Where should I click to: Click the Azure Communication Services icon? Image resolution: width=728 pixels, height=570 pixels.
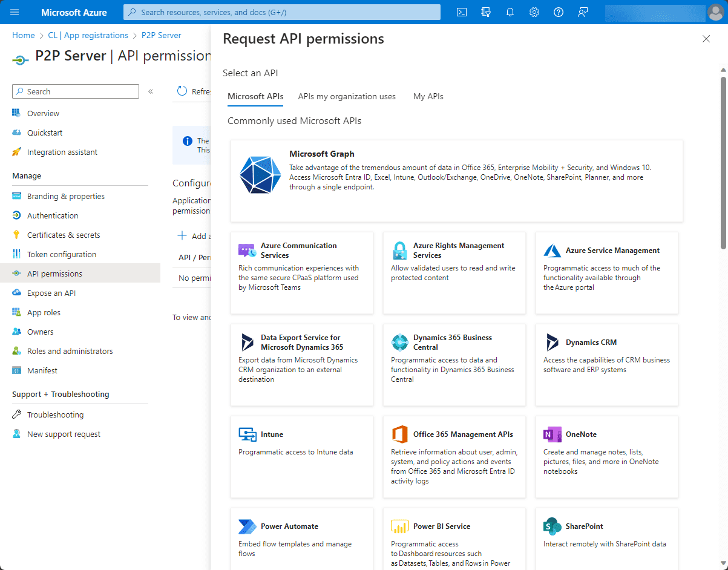pos(247,251)
